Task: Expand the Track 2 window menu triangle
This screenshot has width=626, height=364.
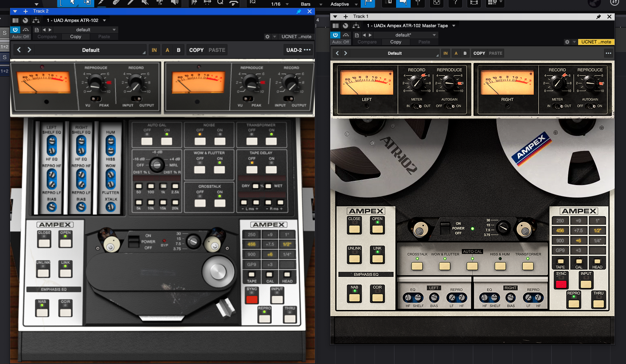Action: click(x=15, y=11)
